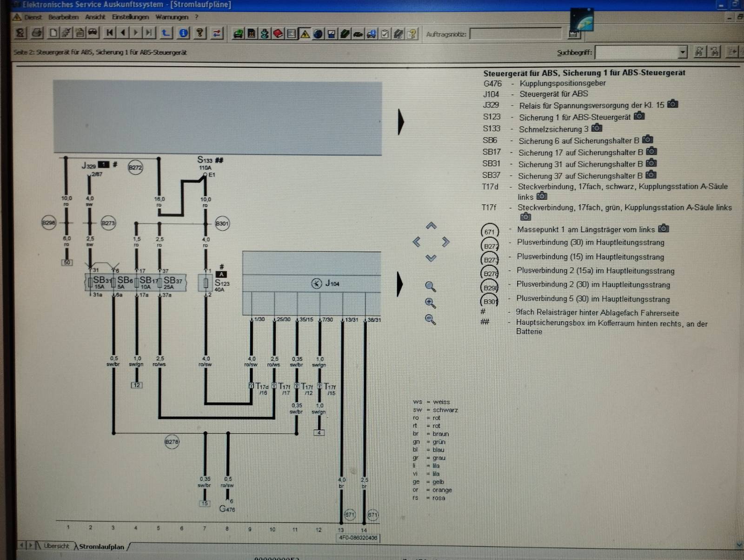Screen dimensions: 744x560
Task: Open the Einstellungen menu
Action: pos(130,17)
